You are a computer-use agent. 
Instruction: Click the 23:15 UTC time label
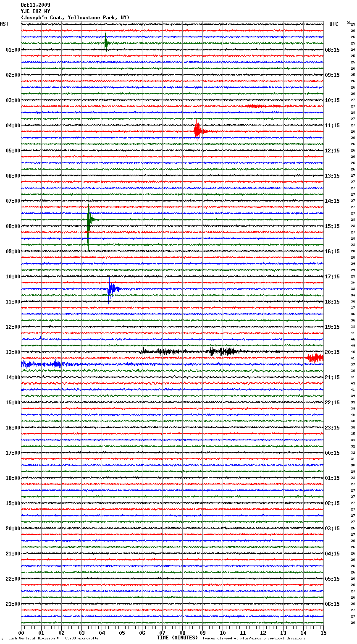pos(332,428)
